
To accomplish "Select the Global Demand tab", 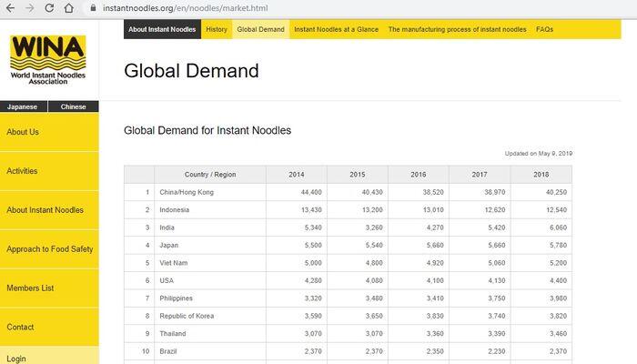I will [x=261, y=29].
